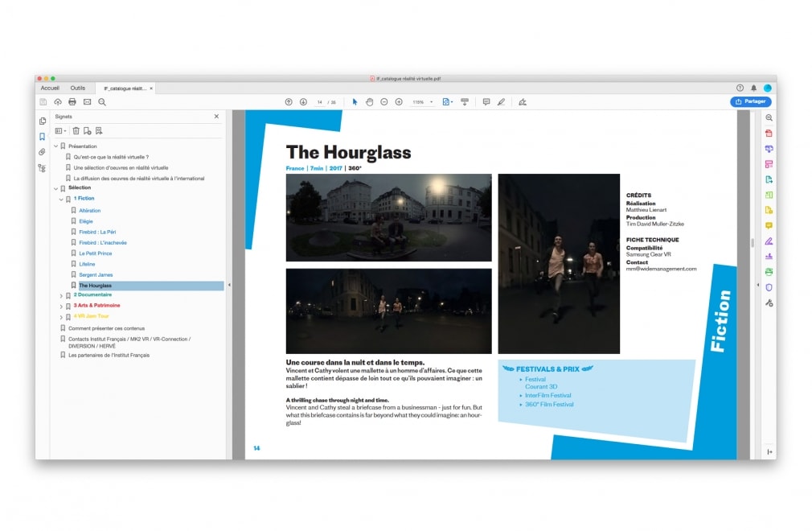812x531 pixels.
Task: Select the Hand pan tool
Action: (370, 102)
